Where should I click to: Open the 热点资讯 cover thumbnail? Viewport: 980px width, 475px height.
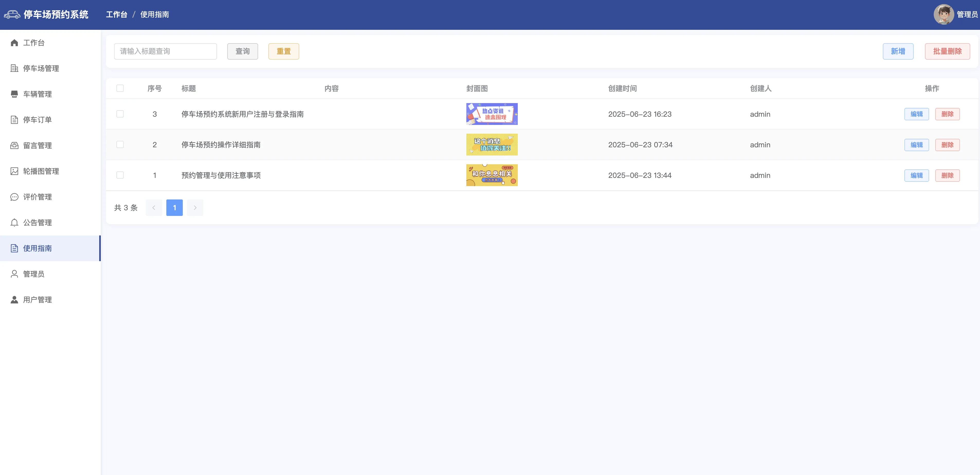(x=492, y=114)
